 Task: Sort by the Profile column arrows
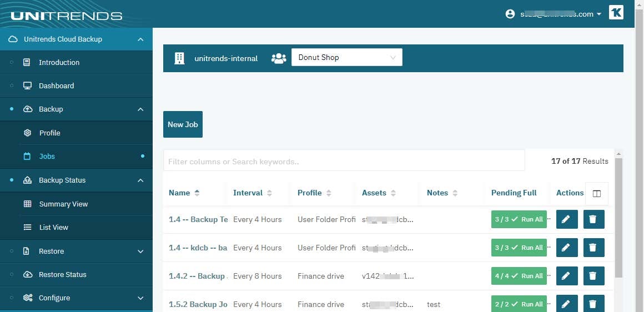coord(329,193)
